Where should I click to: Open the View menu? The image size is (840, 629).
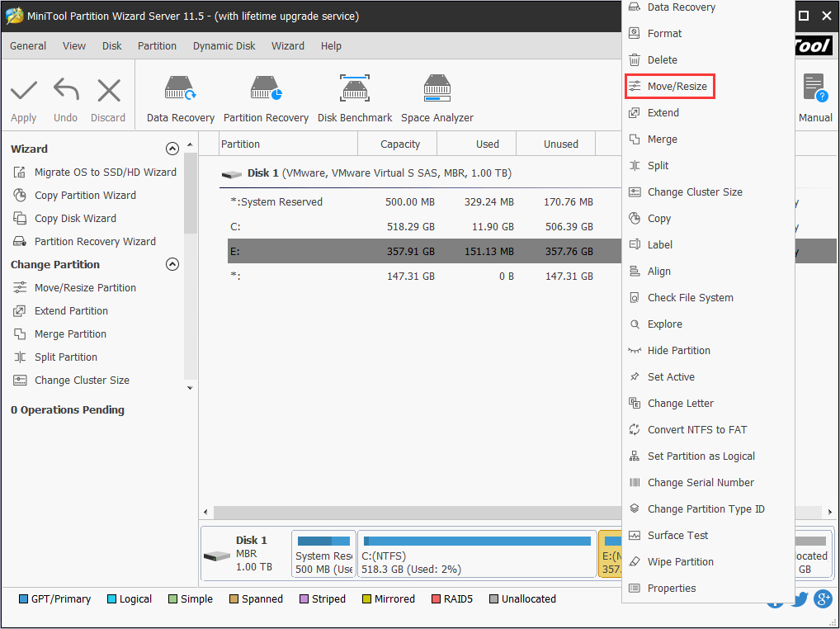tap(74, 46)
